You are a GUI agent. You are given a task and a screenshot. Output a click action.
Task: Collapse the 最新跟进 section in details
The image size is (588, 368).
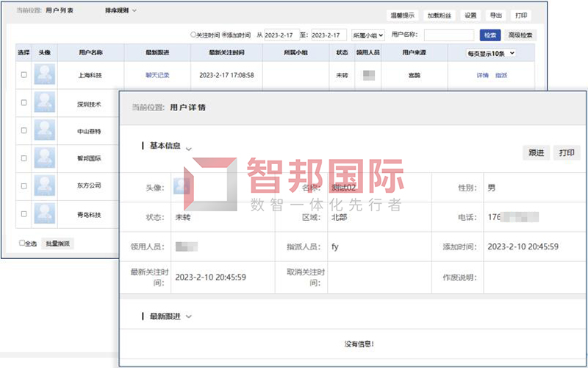point(189,316)
